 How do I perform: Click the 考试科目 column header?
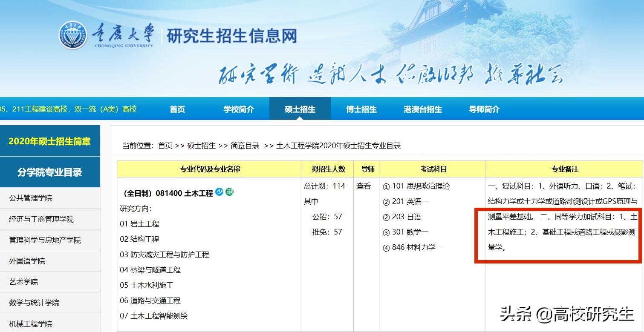(433, 169)
